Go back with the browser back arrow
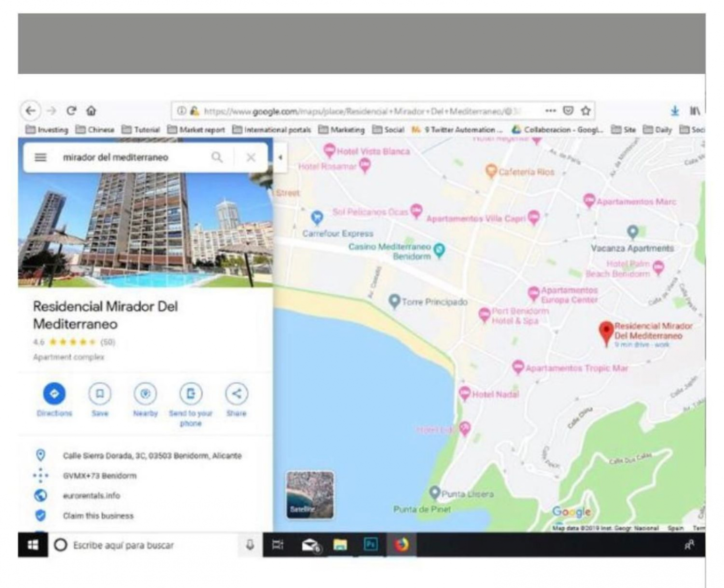This screenshot has height=588, width=724. pyautogui.click(x=31, y=111)
